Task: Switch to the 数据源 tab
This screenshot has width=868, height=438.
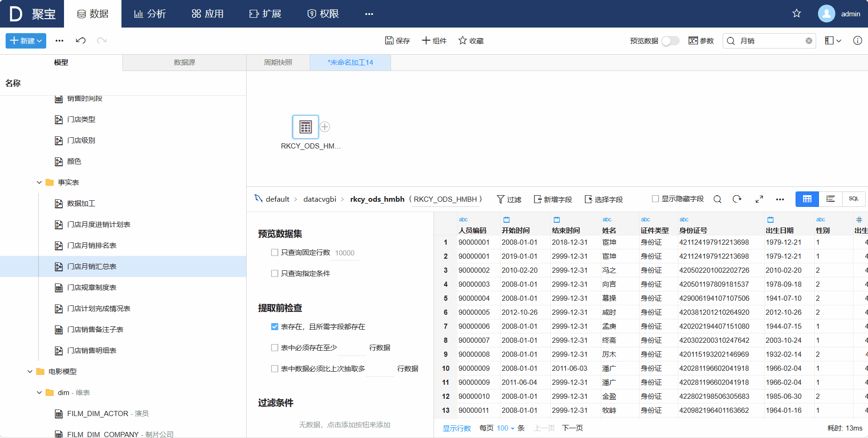Action: pos(185,63)
